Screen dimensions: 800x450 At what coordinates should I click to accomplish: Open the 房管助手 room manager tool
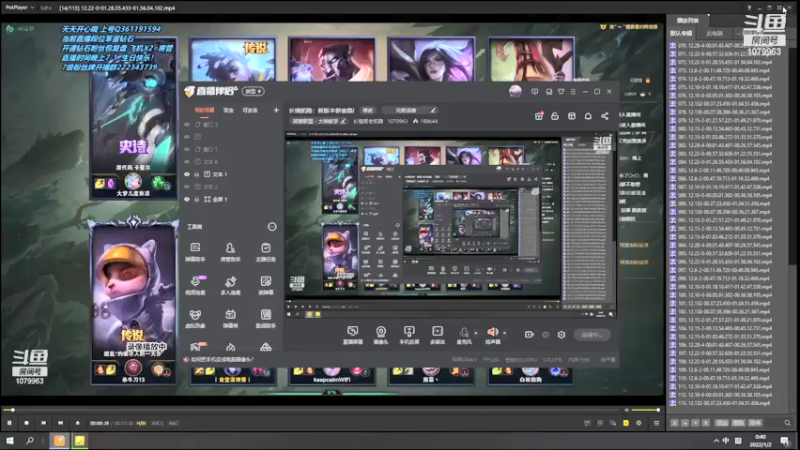point(230,252)
